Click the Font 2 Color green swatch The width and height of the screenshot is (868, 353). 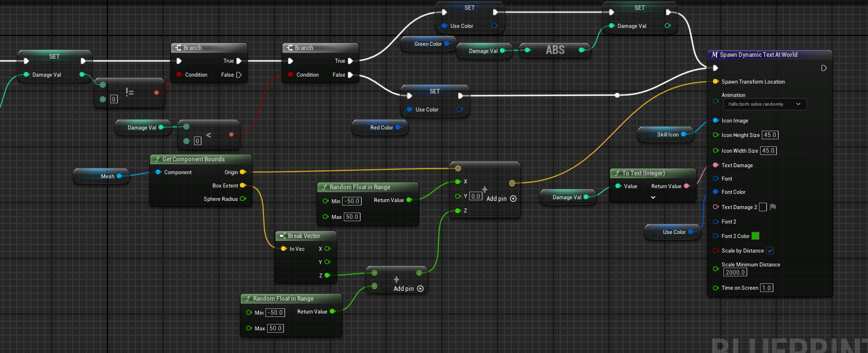coord(755,236)
